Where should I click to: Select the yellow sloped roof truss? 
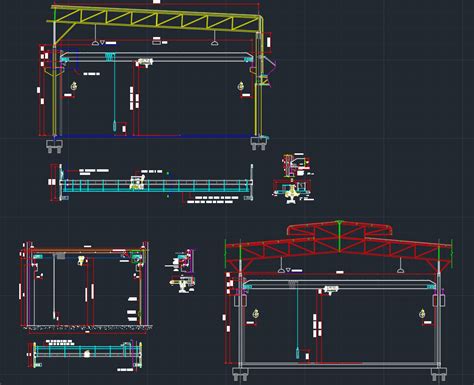coord(157,20)
